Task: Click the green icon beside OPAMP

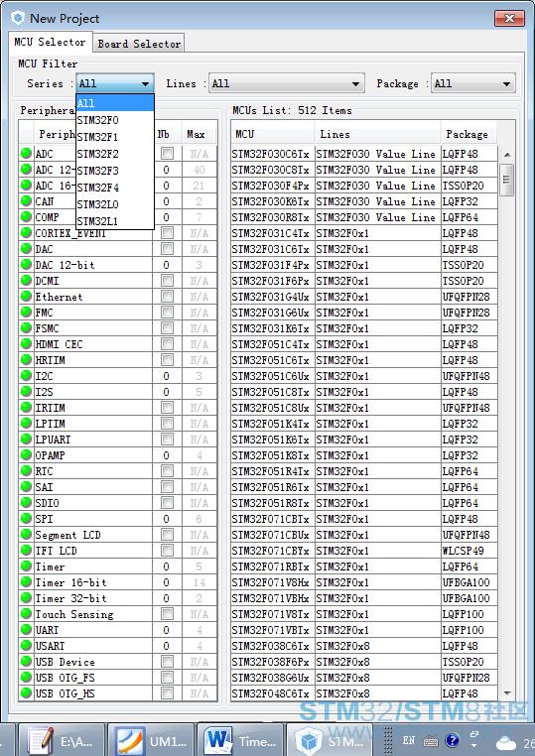Action: coord(26,455)
